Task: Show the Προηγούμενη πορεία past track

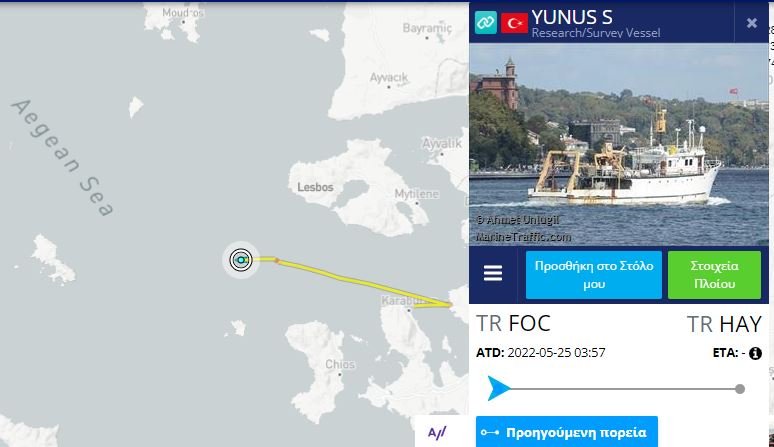Action: click(567, 432)
